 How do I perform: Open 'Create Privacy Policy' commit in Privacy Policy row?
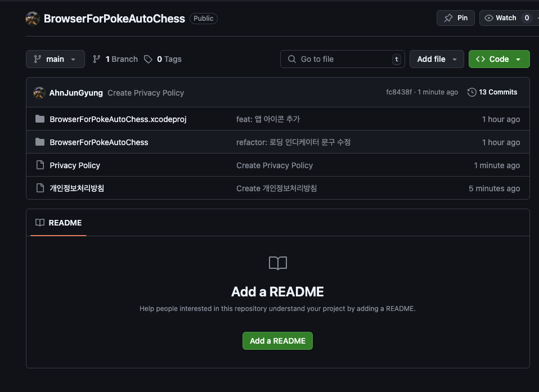[x=275, y=165]
